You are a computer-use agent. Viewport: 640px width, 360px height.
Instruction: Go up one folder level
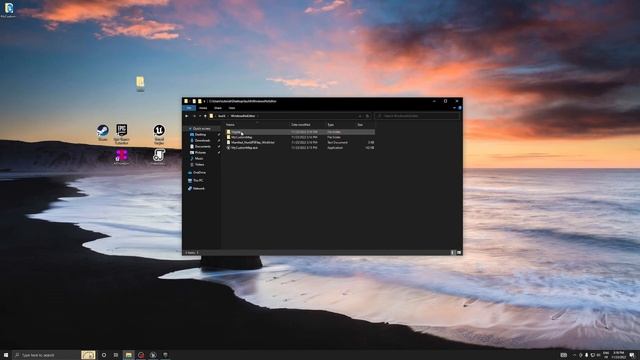205,116
